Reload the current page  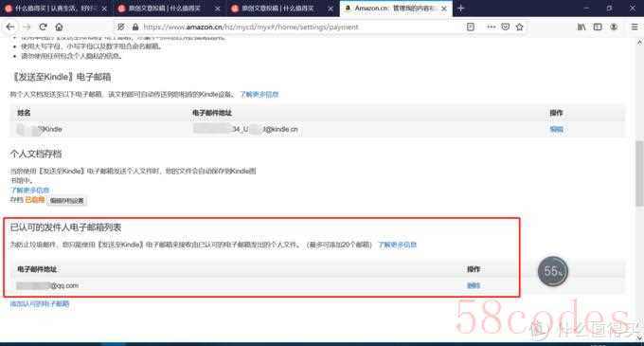pyautogui.click(x=44, y=27)
